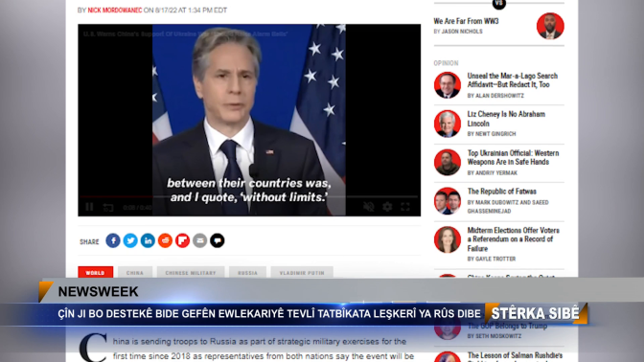Open comments speech bubble icon

click(218, 240)
